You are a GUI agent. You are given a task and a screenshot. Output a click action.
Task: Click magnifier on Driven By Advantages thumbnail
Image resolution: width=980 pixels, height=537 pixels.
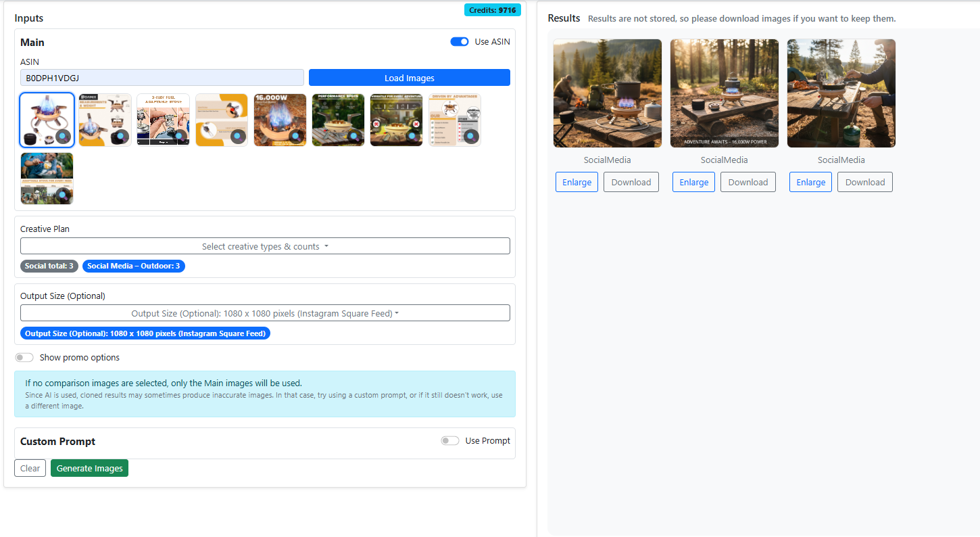tap(470, 136)
